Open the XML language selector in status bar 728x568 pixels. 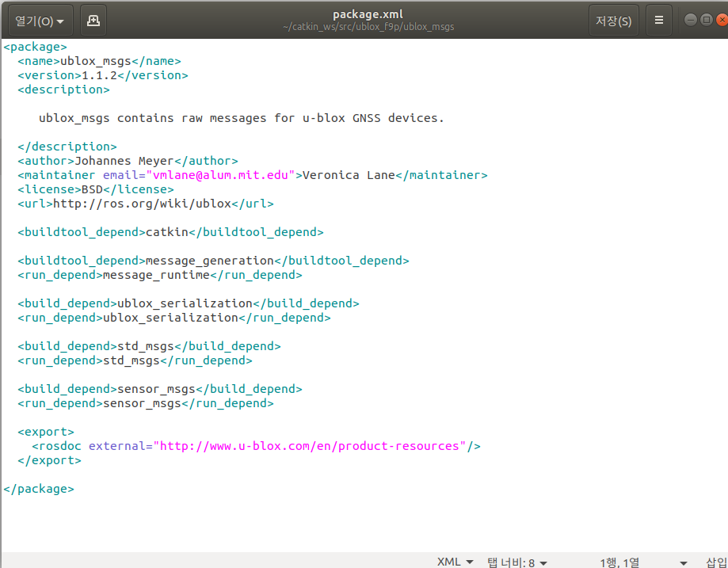click(x=455, y=562)
